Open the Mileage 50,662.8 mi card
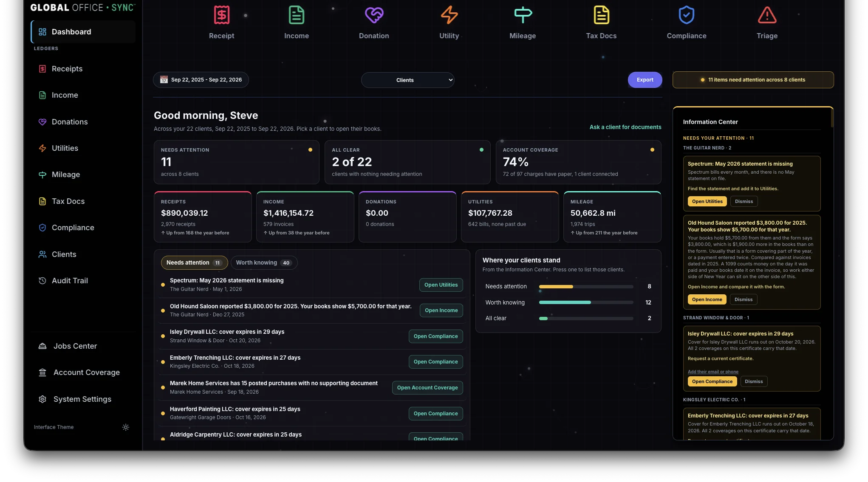The image size is (868, 482). coord(612,217)
